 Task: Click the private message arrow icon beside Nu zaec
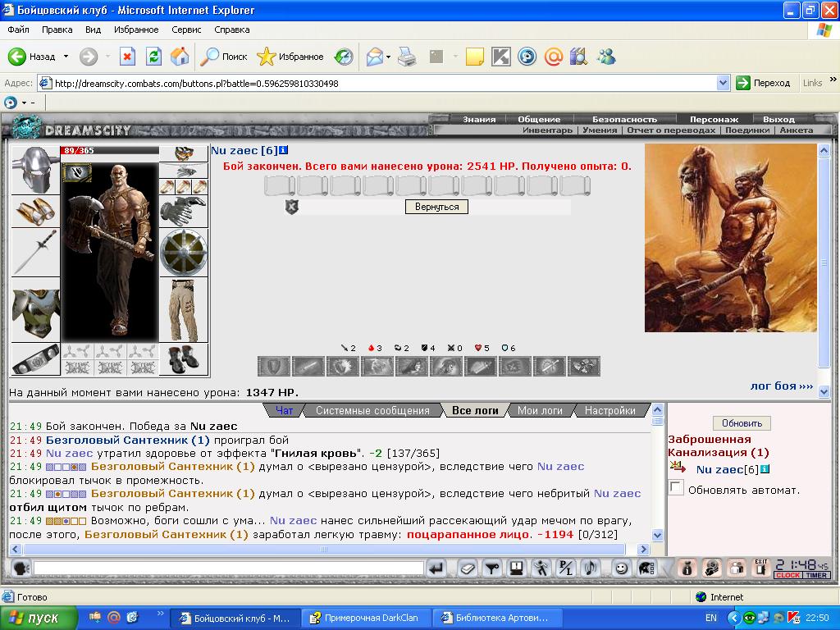coord(678,467)
